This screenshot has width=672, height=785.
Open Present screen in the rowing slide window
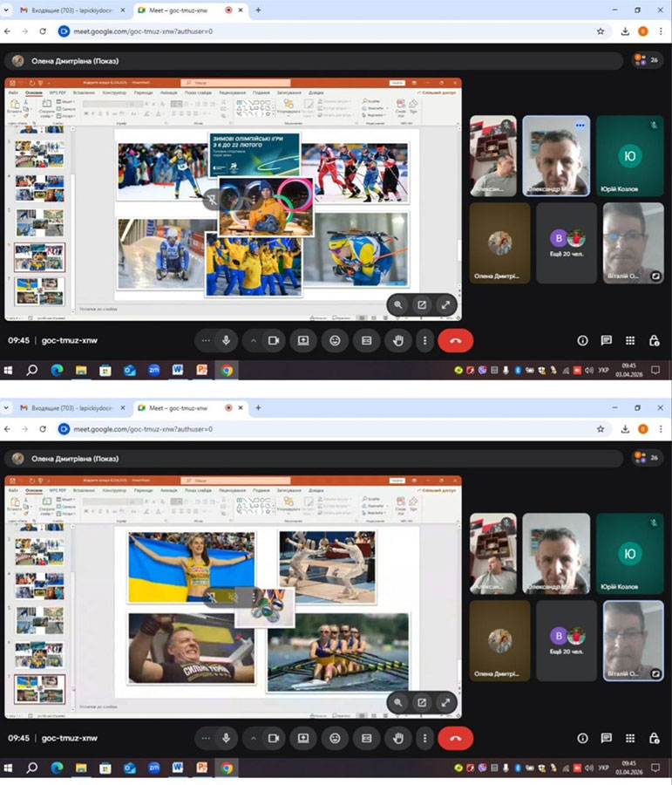coord(303,738)
